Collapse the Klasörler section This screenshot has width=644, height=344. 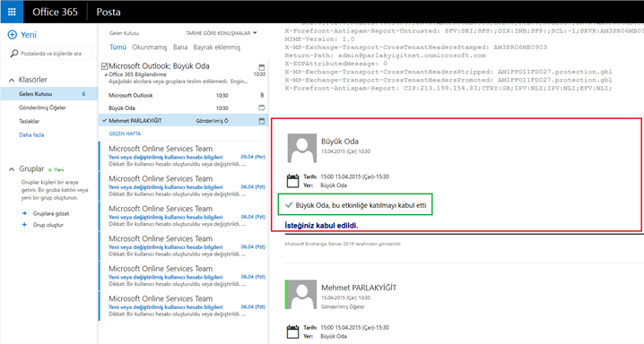pyautogui.click(x=12, y=80)
